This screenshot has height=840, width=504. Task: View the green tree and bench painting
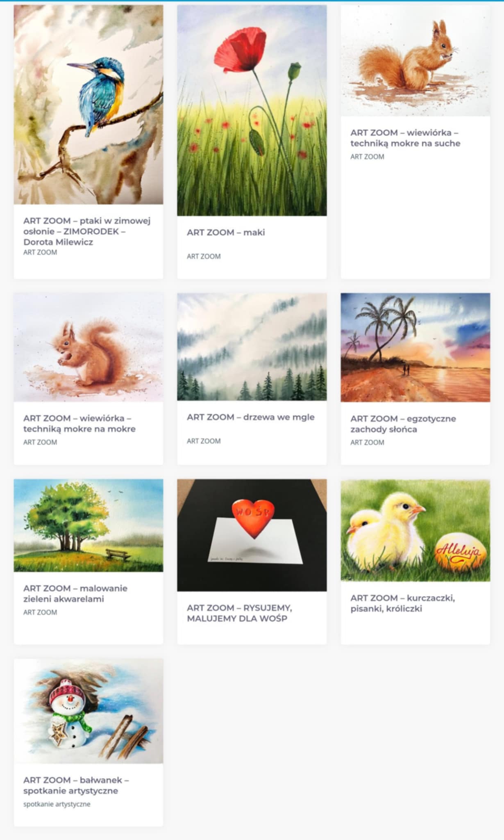[x=89, y=525]
